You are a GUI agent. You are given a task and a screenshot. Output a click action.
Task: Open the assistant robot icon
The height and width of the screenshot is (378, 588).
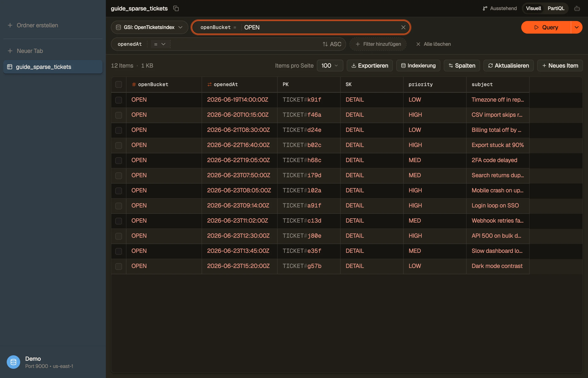[x=577, y=9]
